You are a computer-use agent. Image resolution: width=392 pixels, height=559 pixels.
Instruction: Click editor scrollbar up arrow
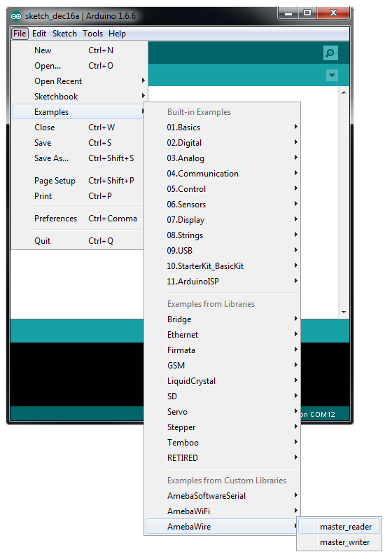(x=344, y=92)
